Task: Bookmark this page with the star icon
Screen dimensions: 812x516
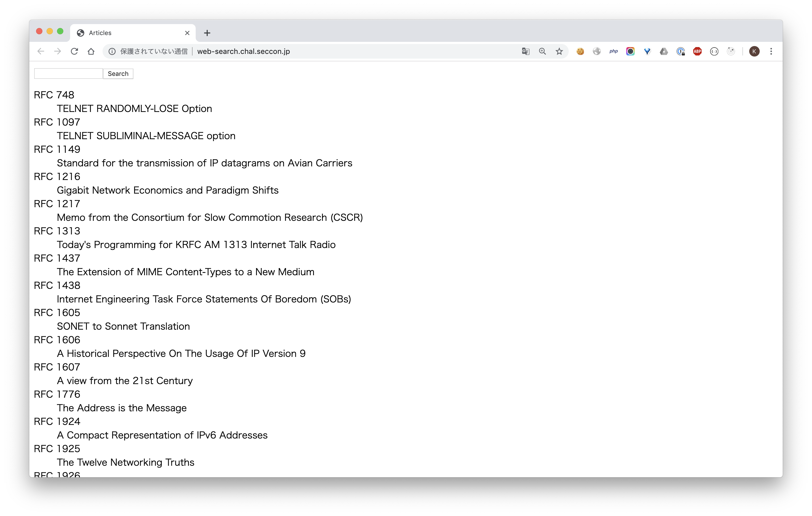Action: click(559, 51)
